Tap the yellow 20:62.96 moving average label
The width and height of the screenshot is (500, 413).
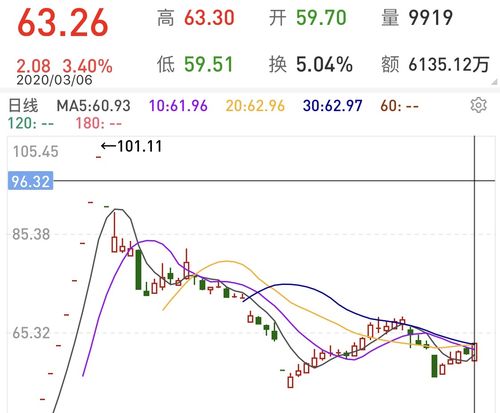pyautogui.click(x=255, y=106)
